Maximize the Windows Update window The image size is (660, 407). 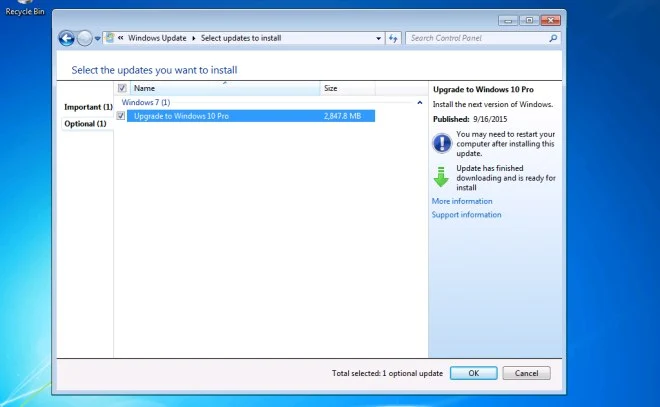point(530,21)
